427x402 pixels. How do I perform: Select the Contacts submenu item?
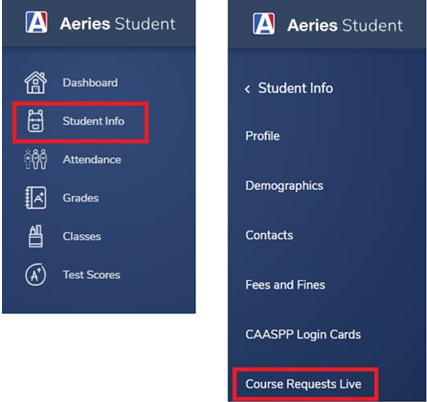(269, 235)
